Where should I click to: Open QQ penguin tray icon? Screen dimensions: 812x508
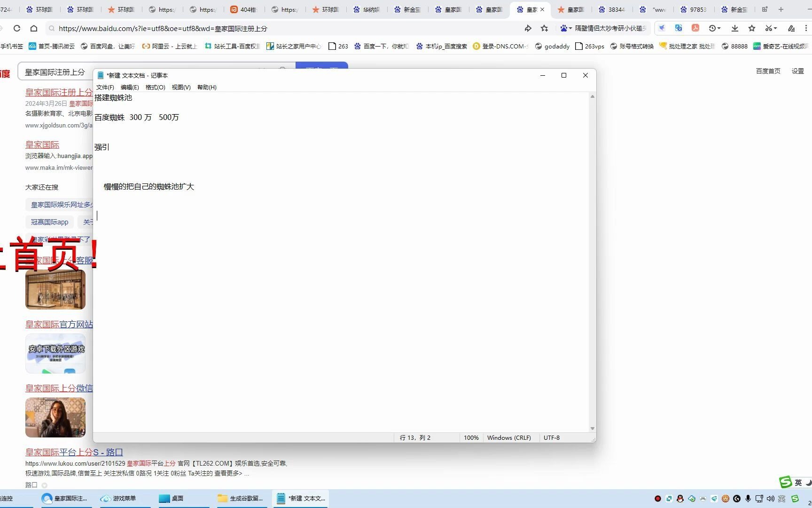tap(680, 499)
